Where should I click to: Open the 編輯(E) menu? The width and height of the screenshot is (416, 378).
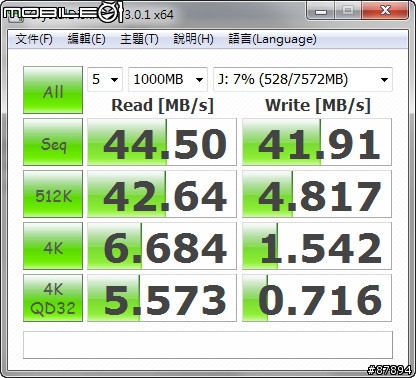click(x=86, y=39)
